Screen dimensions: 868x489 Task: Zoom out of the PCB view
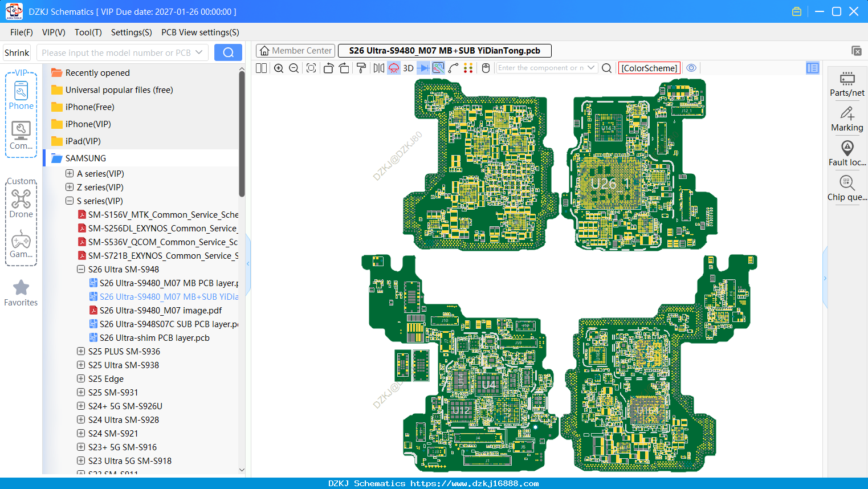tap(294, 68)
